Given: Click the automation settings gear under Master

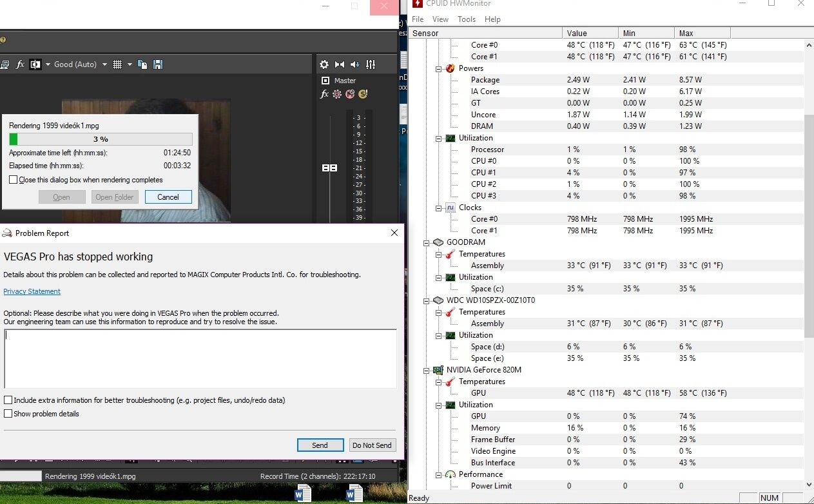Looking at the screenshot, I should (x=337, y=94).
